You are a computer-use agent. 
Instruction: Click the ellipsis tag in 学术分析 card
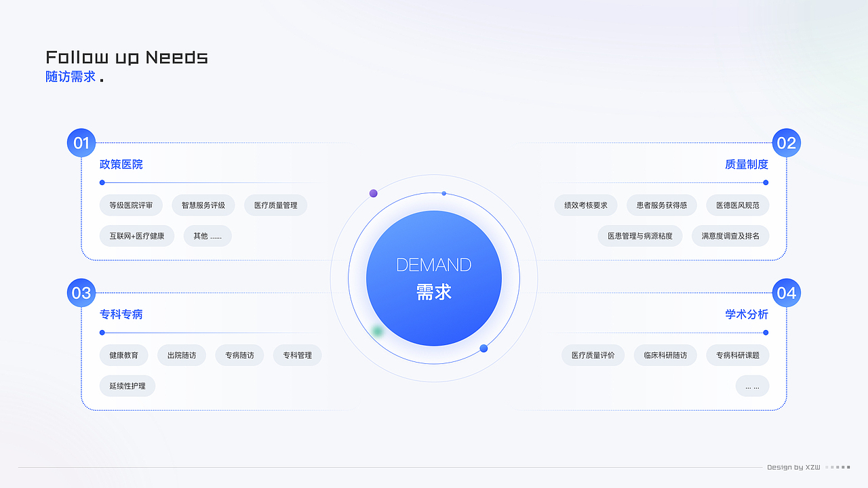[753, 386]
